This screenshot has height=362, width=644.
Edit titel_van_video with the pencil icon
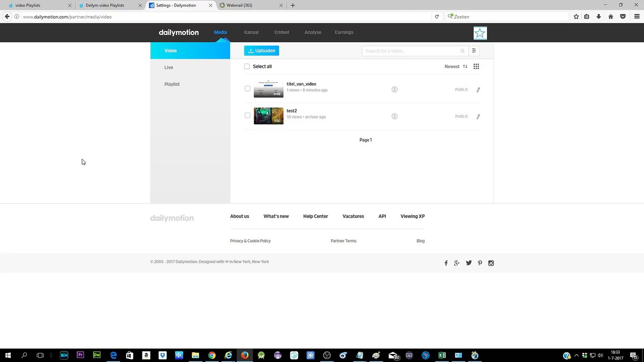pyautogui.click(x=478, y=89)
